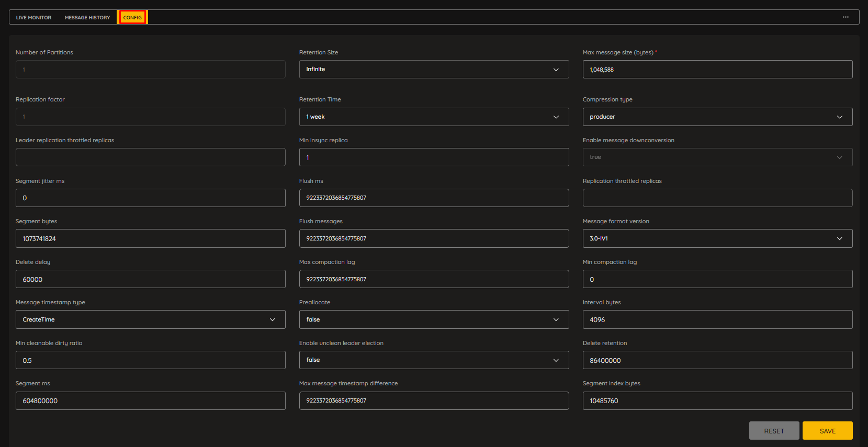Click the Reset button
The image size is (868, 447).
(x=774, y=431)
